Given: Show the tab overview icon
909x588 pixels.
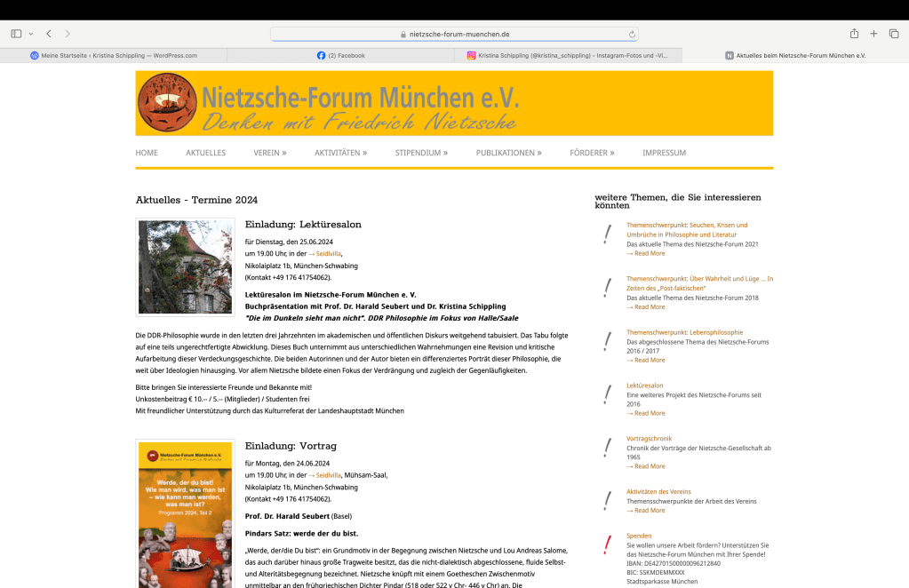Looking at the screenshot, I should tap(894, 34).
